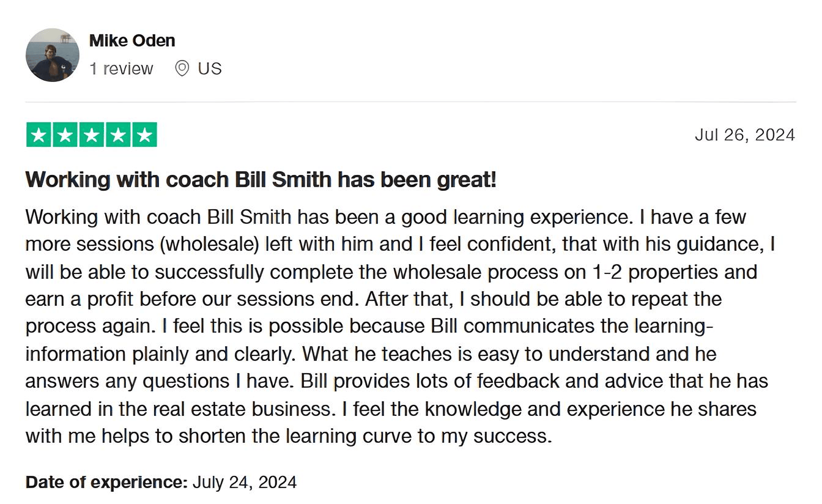This screenshot has width=822, height=504.
Task: Click body line starting "more sessions (wholesale)"
Action: [400, 244]
